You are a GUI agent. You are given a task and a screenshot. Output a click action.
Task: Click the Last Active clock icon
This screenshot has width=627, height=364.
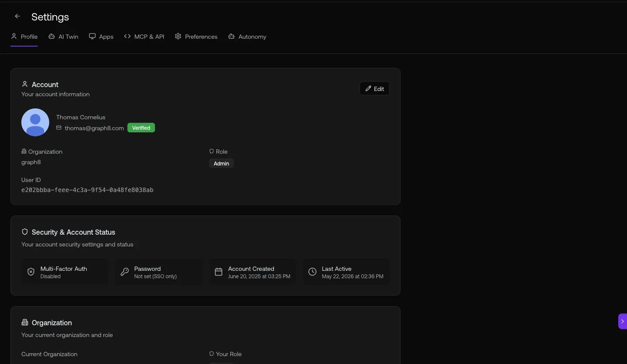312,272
